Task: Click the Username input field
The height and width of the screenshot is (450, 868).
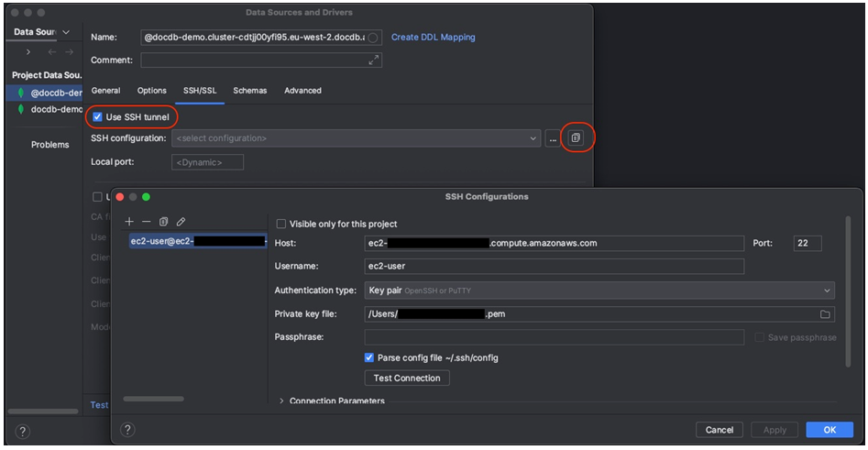Action: 554,267
